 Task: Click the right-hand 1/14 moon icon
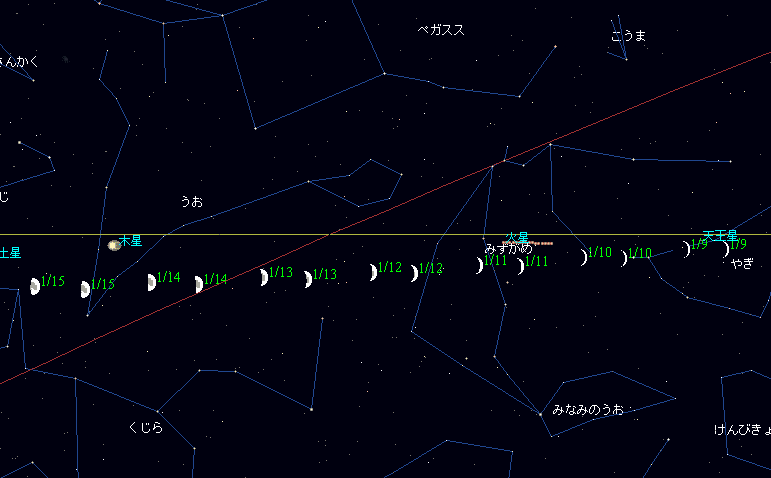point(199,284)
